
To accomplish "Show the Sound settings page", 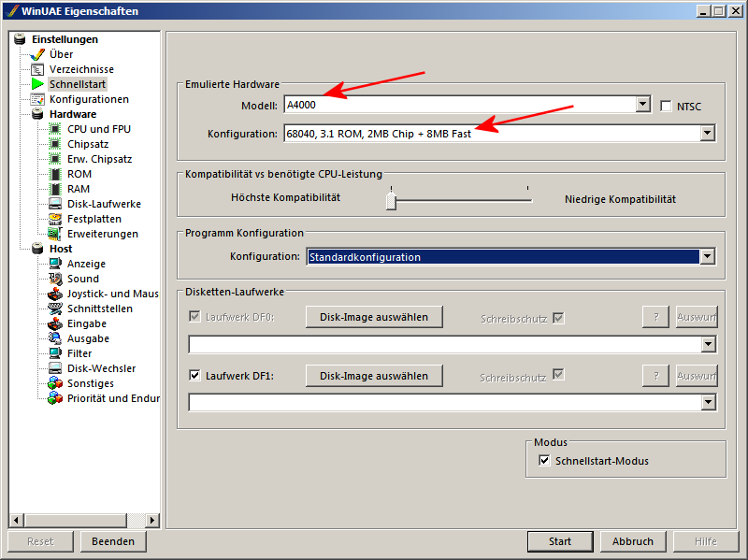I will coord(83,279).
